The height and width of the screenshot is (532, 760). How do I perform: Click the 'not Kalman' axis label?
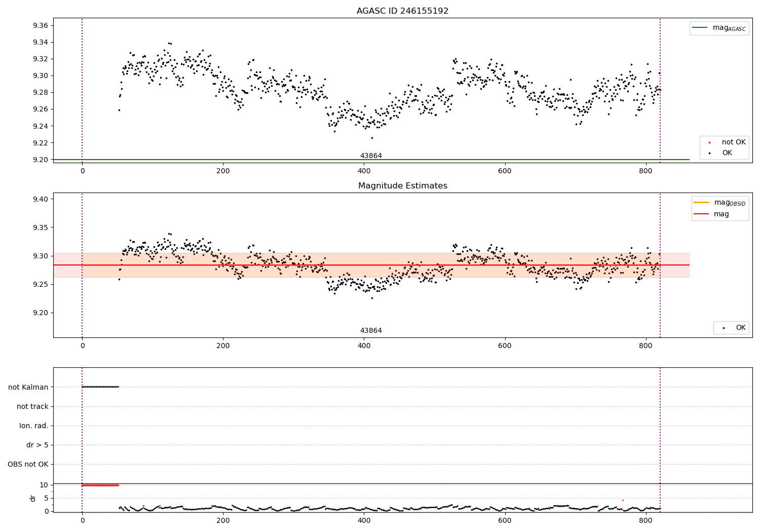coord(28,387)
